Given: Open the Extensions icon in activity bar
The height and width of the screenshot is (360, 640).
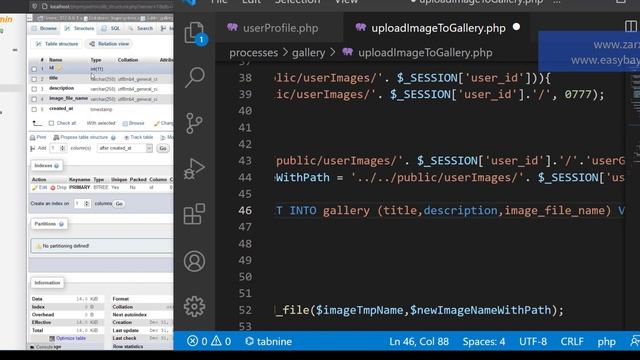Looking at the screenshot, I should (x=195, y=214).
